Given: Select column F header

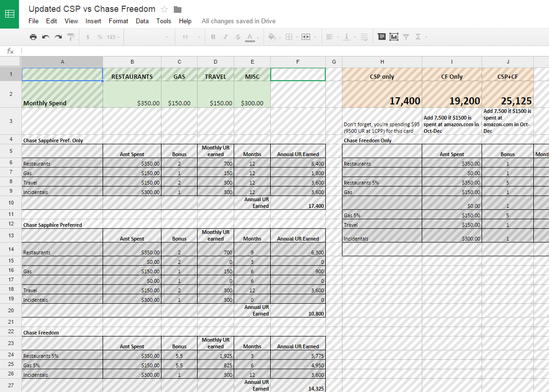Looking at the screenshot, I should 298,62.
